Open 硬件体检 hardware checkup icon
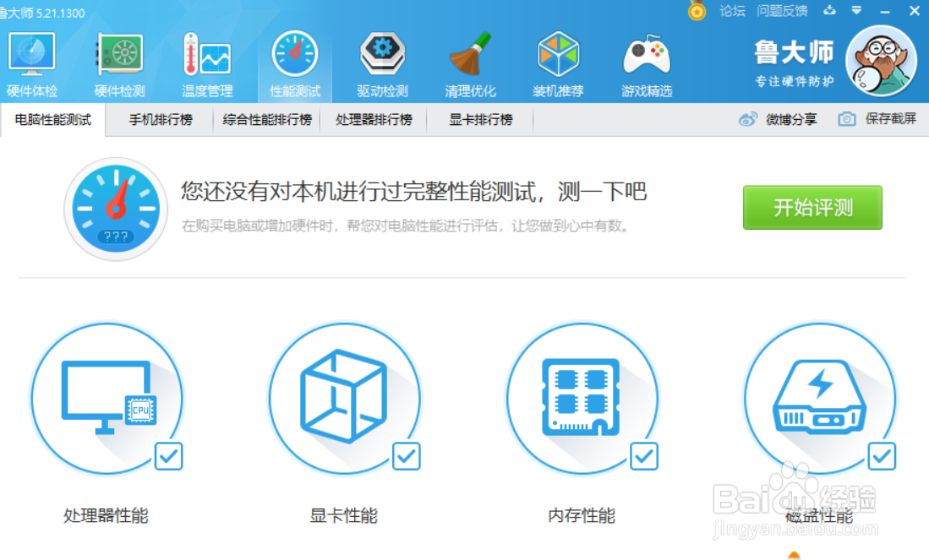This screenshot has height=560, width=929. coord(32,55)
